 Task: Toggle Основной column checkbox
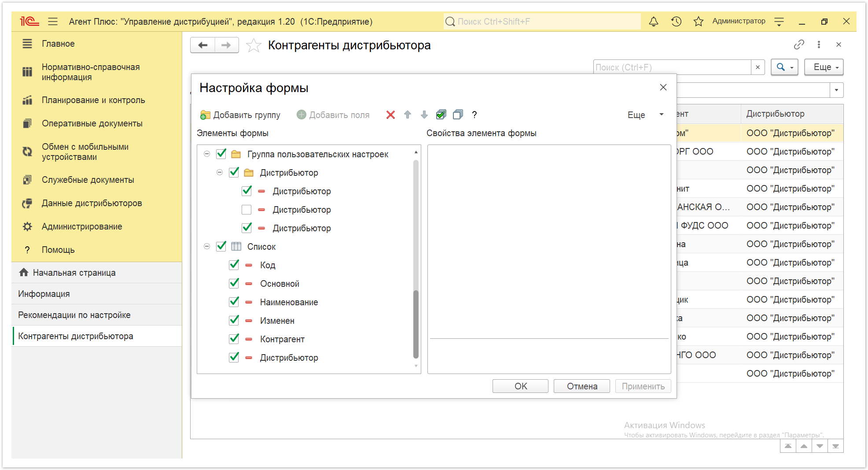coord(234,284)
